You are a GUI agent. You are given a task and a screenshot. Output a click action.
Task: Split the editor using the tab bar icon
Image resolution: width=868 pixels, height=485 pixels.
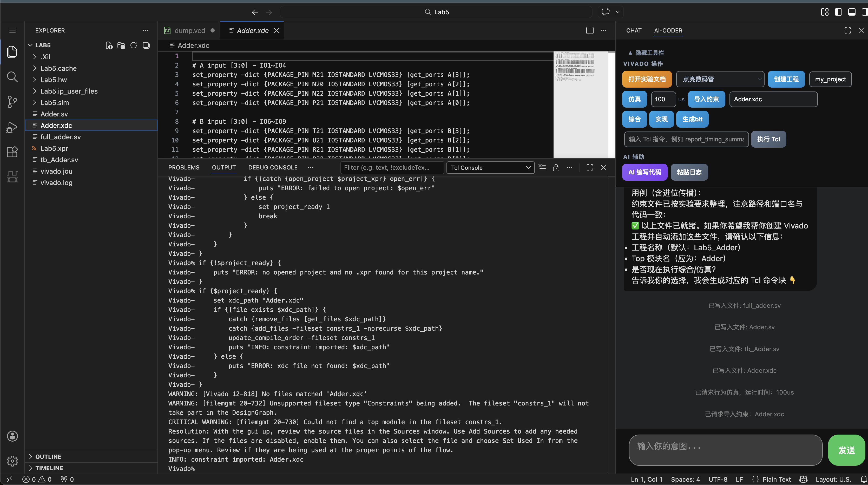pyautogui.click(x=589, y=30)
